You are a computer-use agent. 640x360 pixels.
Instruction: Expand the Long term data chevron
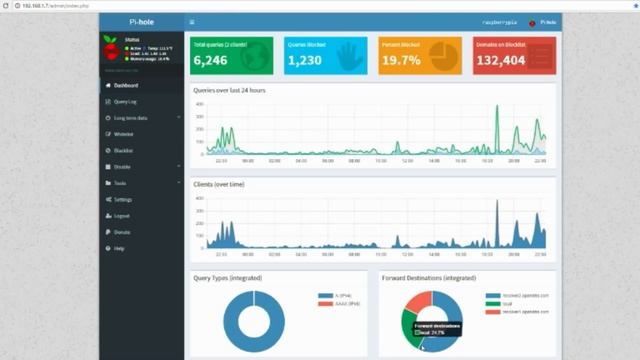pyautogui.click(x=179, y=118)
